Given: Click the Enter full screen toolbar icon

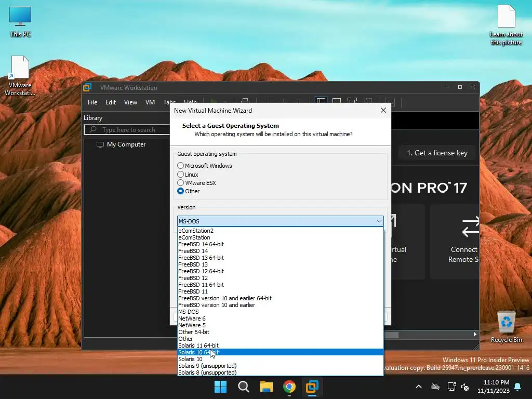Looking at the screenshot, I should pyautogui.click(x=352, y=101).
